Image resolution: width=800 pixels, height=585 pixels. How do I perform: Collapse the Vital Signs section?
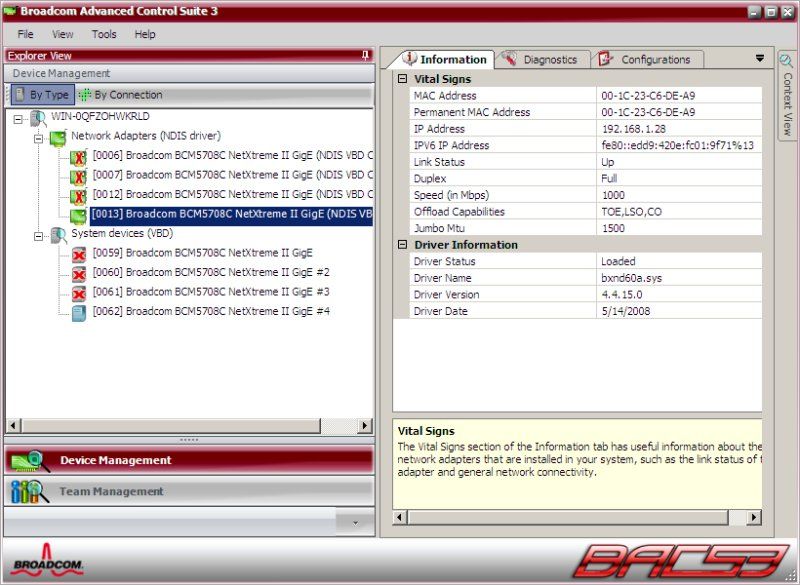point(403,79)
